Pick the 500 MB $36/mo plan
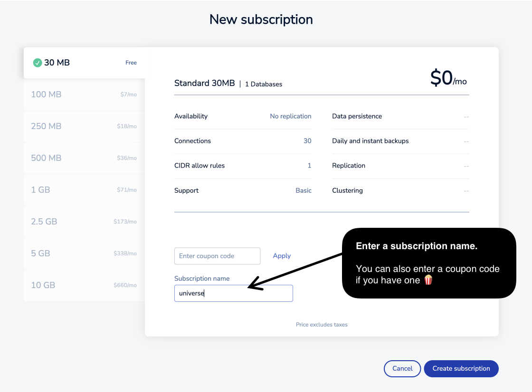Screen dimensions: 532x392 coord(85,158)
